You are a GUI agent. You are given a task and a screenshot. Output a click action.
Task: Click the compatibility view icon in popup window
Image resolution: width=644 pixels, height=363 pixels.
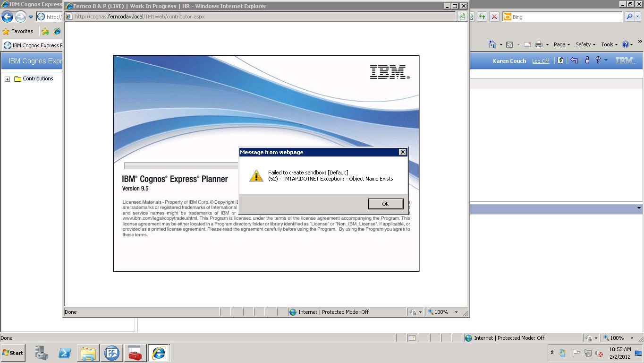tap(462, 16)
